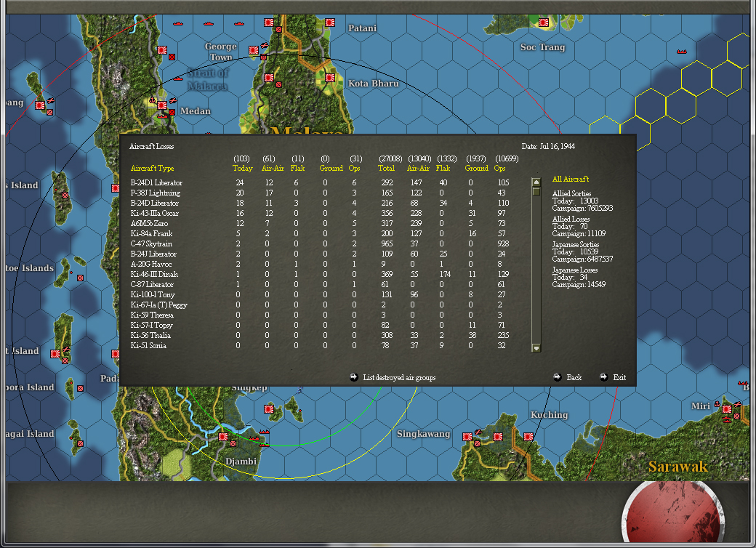The image size is (756, 548).
Task: Click the All Aircraft filter label
Action: tap(571, 179)
